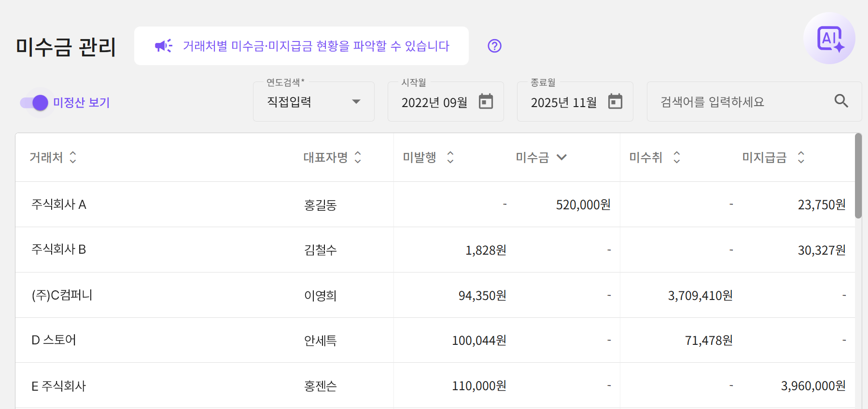Open the 연도검색 직접입력 dropdown

click(x=313, y=102)
